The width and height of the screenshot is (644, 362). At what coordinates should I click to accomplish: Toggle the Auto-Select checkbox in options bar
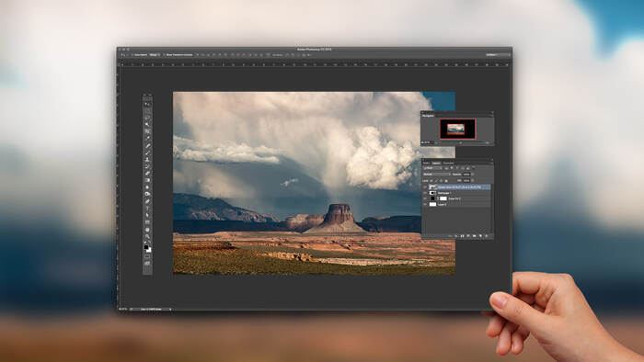click(x=132, y=55)
